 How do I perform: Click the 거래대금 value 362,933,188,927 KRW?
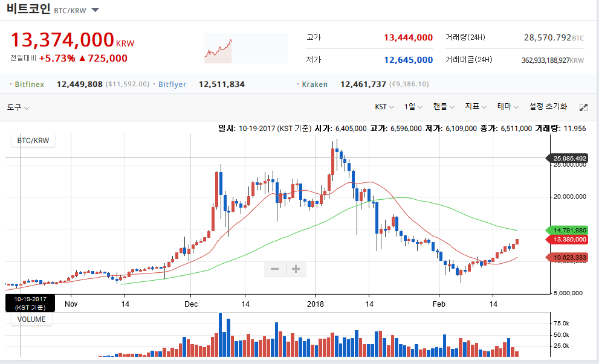(x=552, y=60)
